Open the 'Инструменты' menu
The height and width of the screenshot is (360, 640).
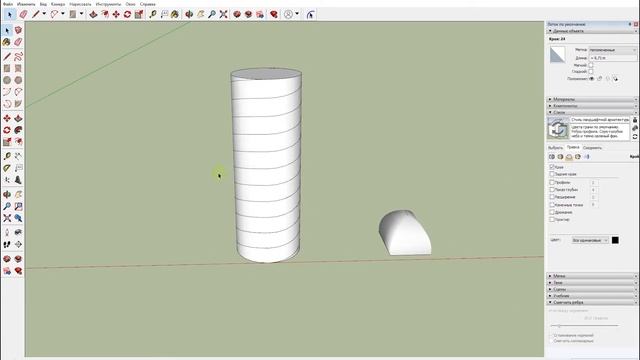point(108,4)
